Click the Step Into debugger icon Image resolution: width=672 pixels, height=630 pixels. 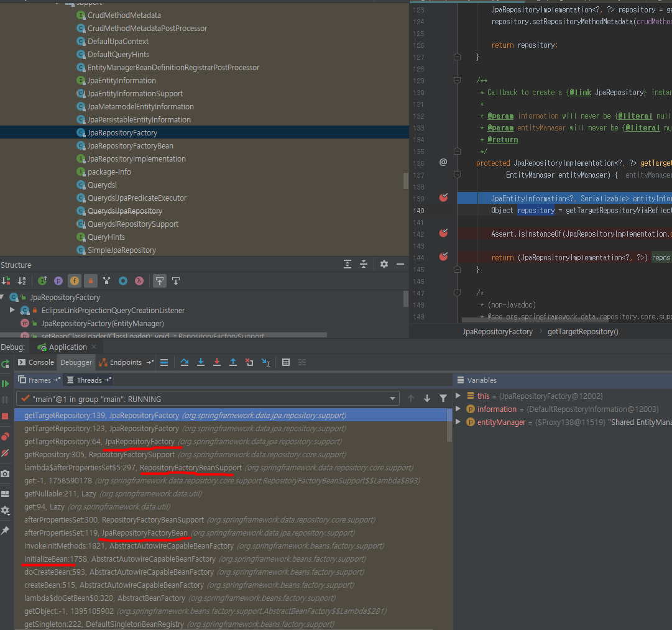click(201, 362)
